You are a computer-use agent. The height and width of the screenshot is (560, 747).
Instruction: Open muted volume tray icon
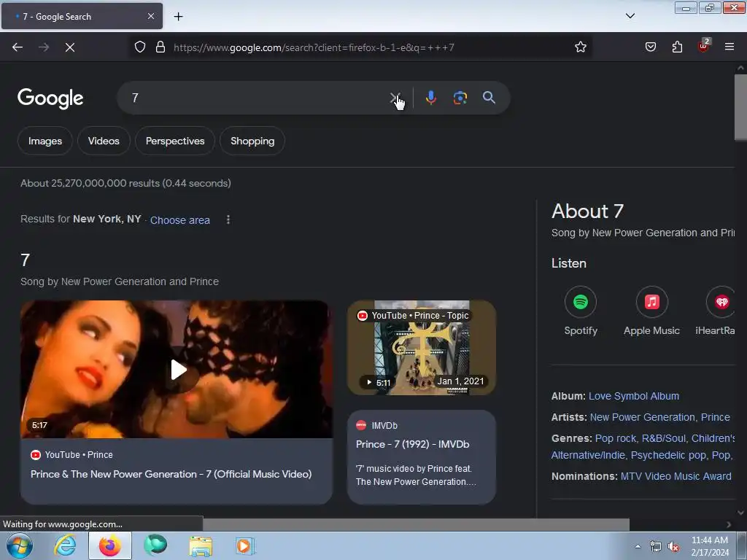(673, 547)
